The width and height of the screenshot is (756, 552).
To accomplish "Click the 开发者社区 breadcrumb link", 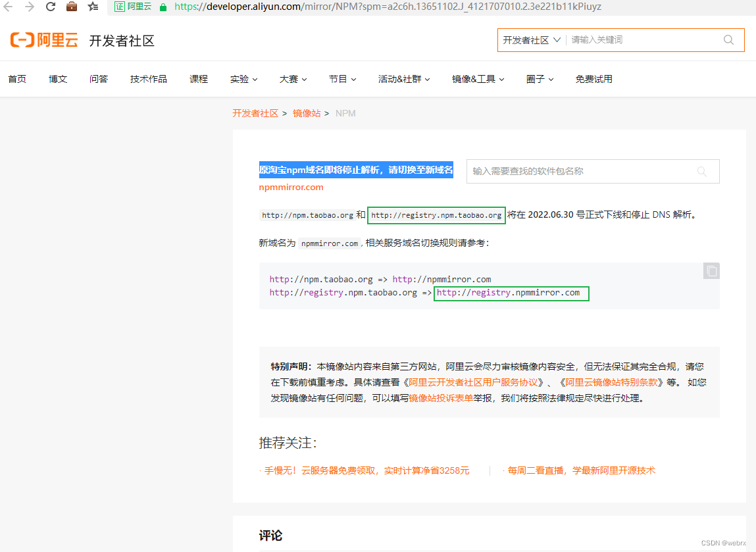I will click(x=255, y=113).
